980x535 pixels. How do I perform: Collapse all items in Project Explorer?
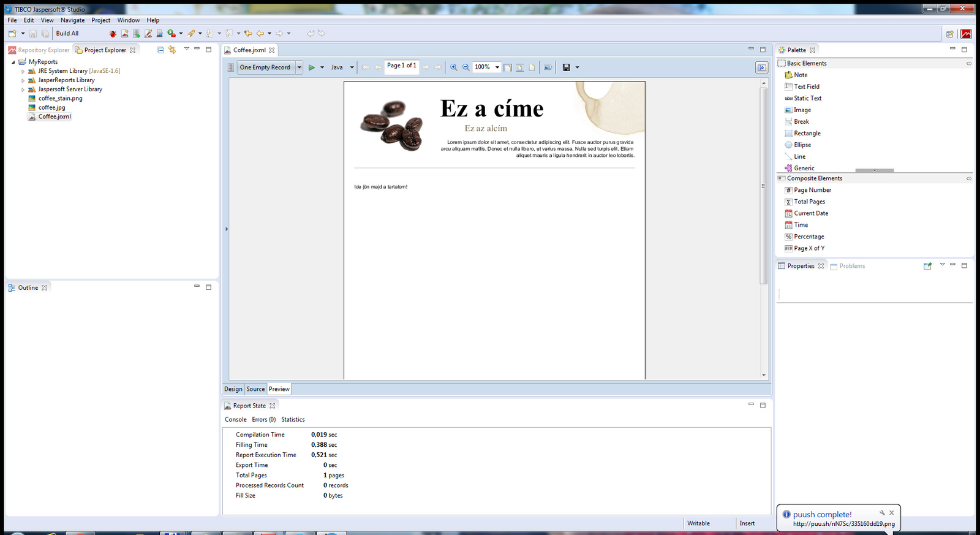click(160, 50)
